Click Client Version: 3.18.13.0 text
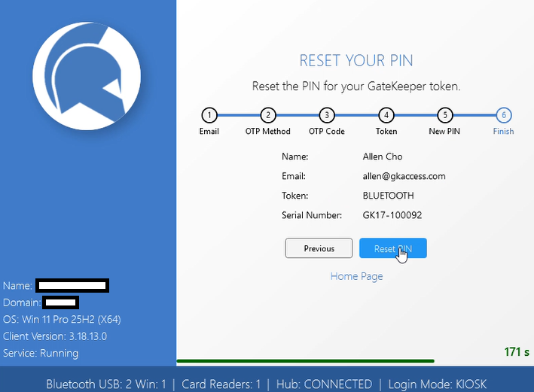Image resolution: width=534 pixels, height=392 pixels. click(x=55, y=336)
